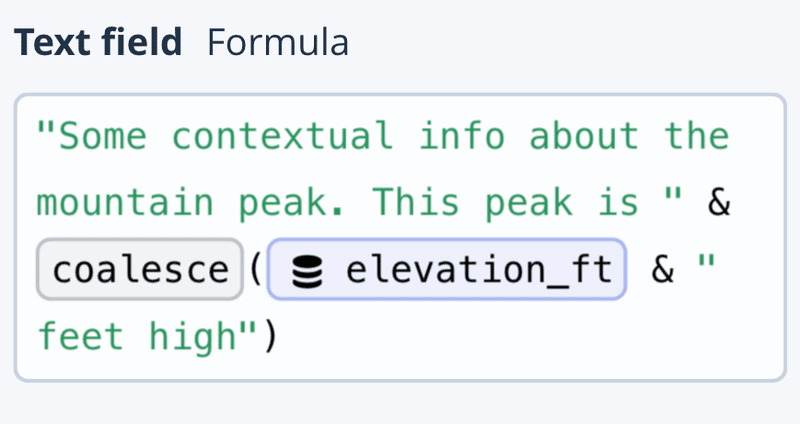The height and width of the screenshot is (424, 800).
Task: Click the word "Some" at formula start
Action: pyautogui.click(x=103, y=136)
